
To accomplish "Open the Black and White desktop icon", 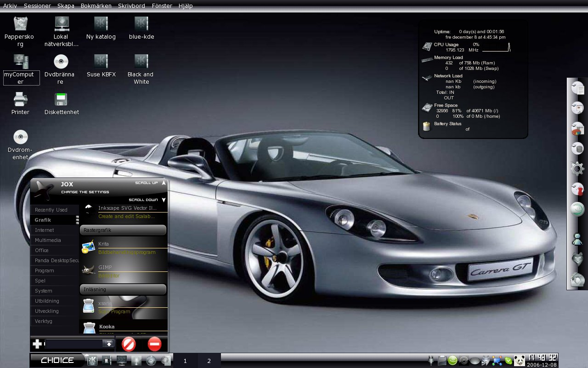I will [141, 69].
